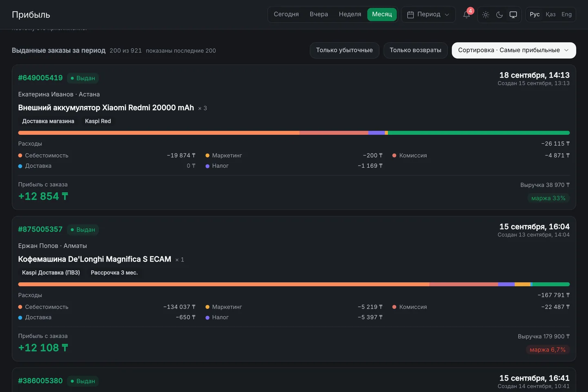Click the Доставка магазина tag
Image resolution: width=588 pixels, height=392 pixels.
[x=48, y=121]
